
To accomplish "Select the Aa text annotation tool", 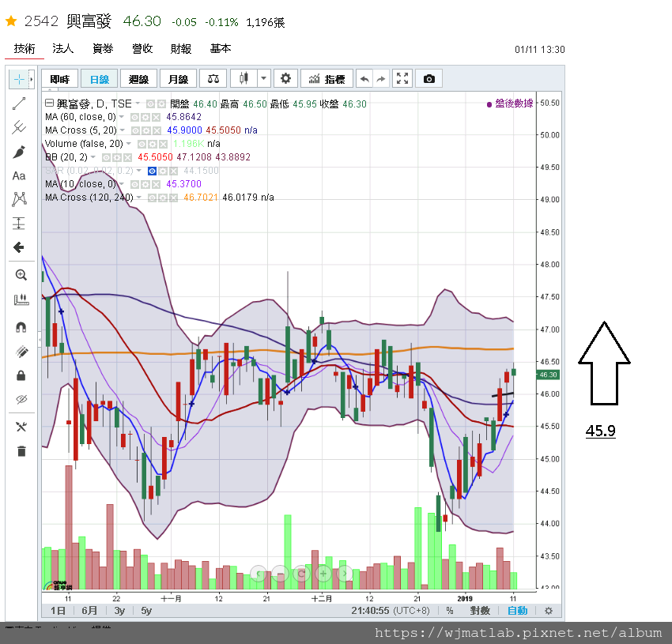I will (x=19, y=175).
